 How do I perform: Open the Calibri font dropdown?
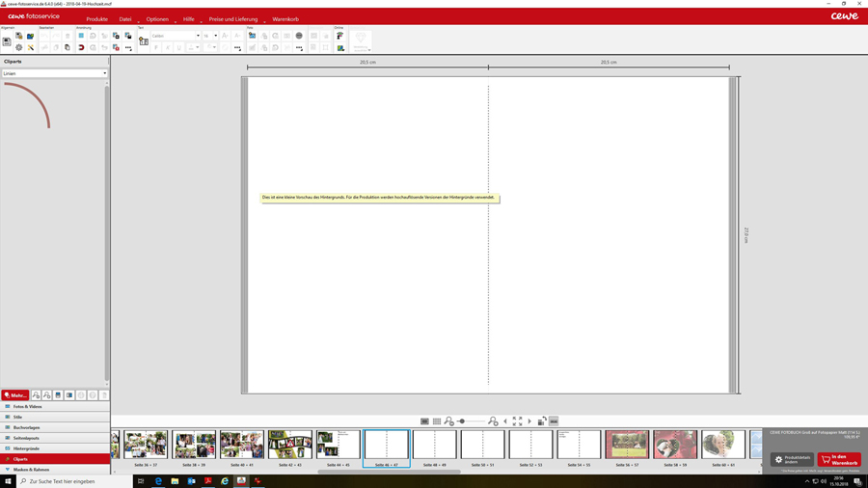[x=198, y=36]
